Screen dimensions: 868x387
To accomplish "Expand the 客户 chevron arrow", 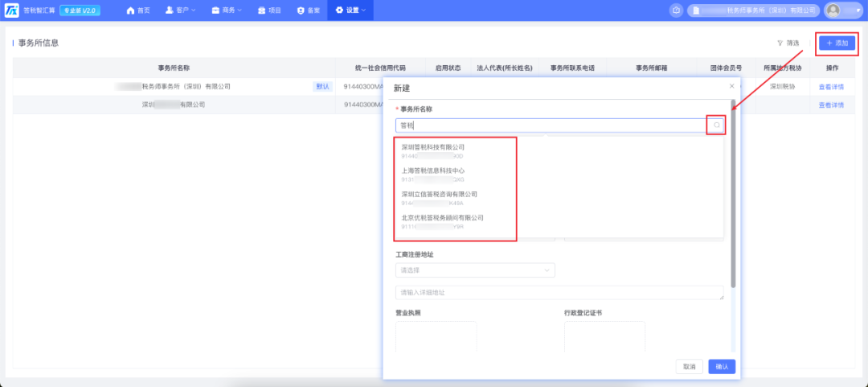I will pyautogui.click(x=193, y=10).
